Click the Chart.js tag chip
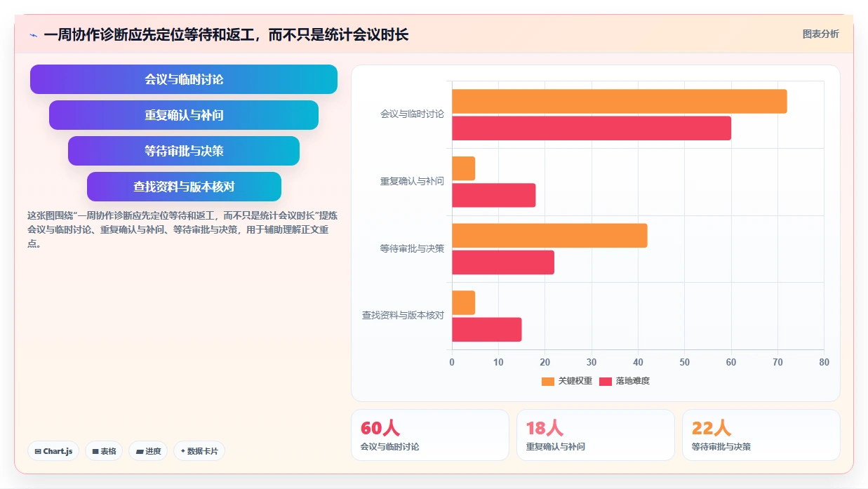868x489 pixels. 54,451
